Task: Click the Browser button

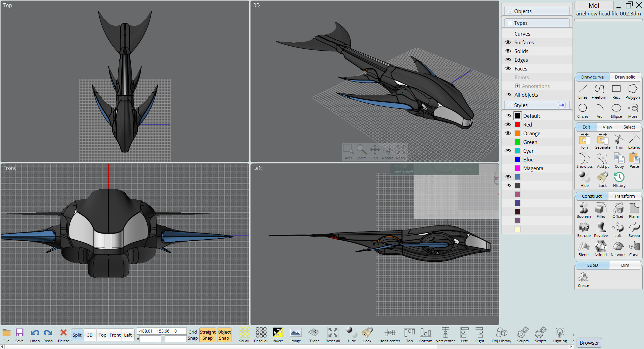Action: 589,343
